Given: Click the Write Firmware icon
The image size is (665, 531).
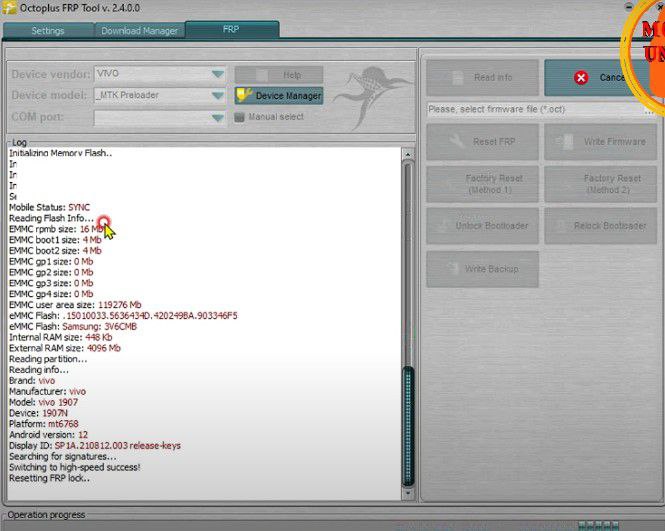Looking at the screenshot, I should pos(564,141).
